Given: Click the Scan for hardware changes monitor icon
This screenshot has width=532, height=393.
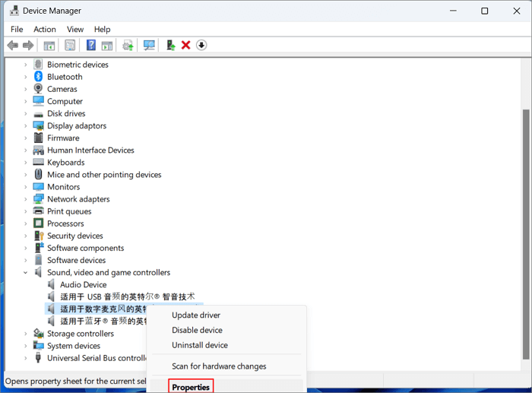Looking at the screenshot, I should tap(149, 46).
